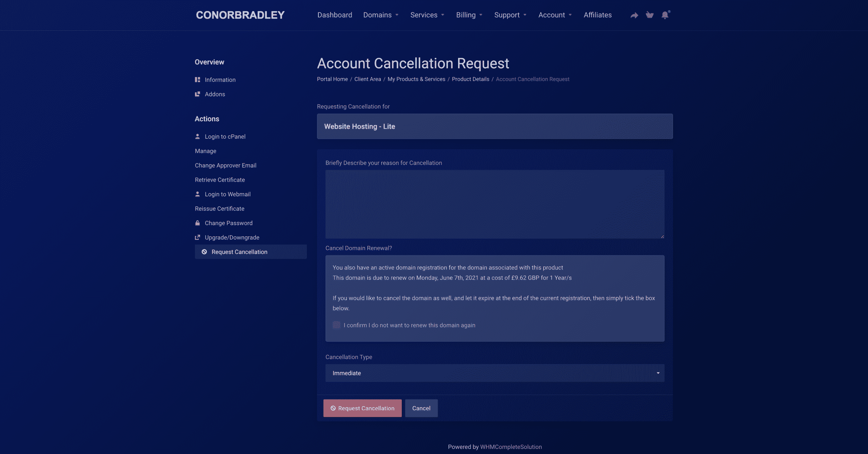Open the Affiliates navigation item
The height and width of the screenshot is (454, 868).
coord(597,15)
